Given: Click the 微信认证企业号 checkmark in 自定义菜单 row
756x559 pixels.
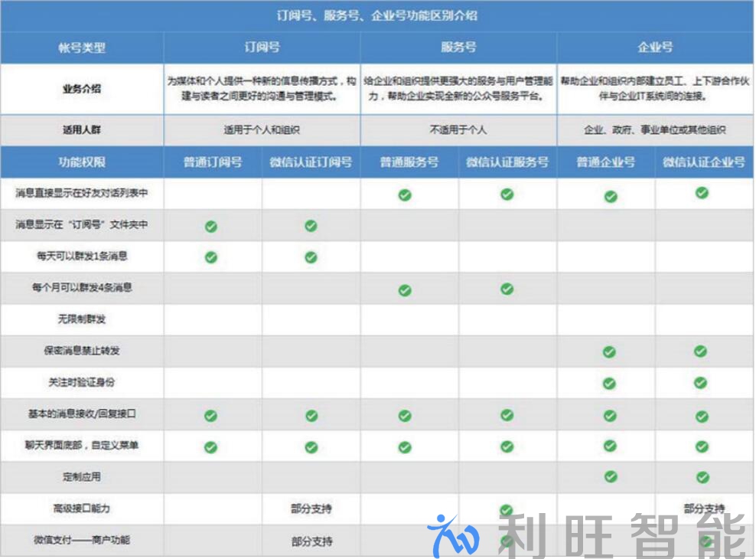Looking at the screenshot, I should tap(702, 446).
